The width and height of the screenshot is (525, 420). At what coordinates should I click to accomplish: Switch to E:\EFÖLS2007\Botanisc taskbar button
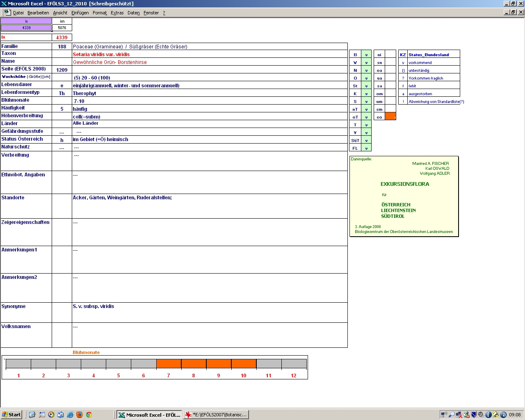pyautogui.click(x=216, y=415)
